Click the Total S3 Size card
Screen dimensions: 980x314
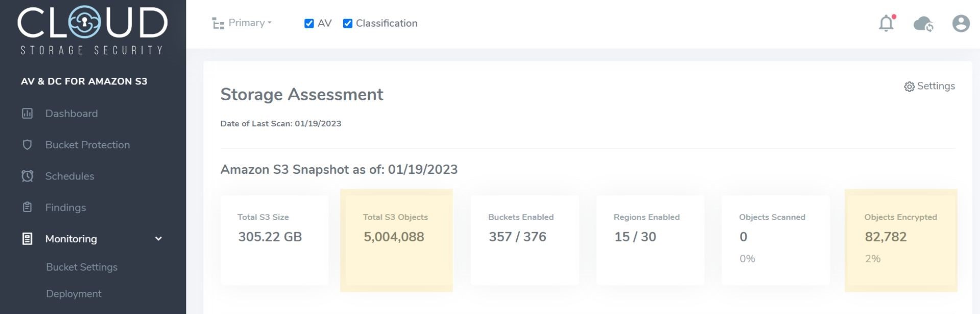[x=275, y=240]
